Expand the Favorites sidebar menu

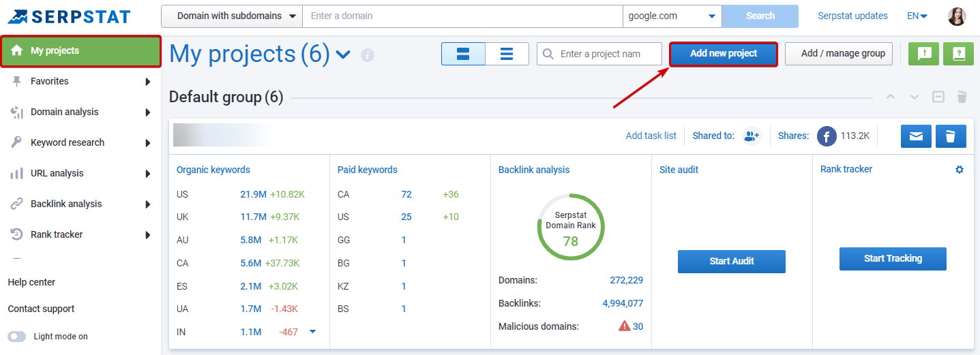[80, 82]
